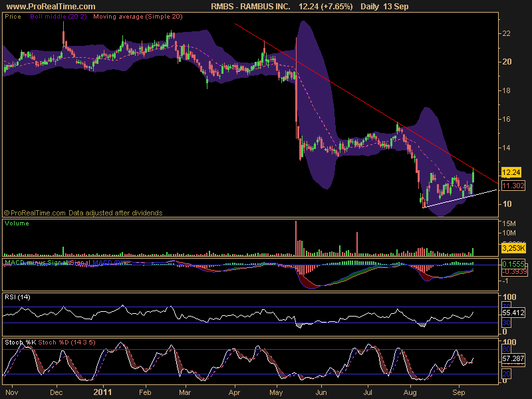Click the 18 price axis label
This screenshot has width=532, height=399.
click(x=507, y=90)
